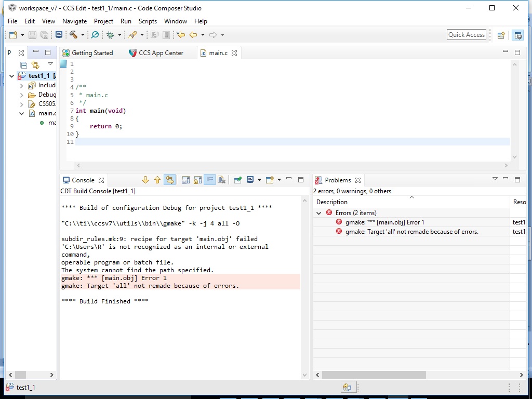This screenshot has height=399, width=532.
Task: Click Collapse All in Project Explorer
Action: pos(23,65)
